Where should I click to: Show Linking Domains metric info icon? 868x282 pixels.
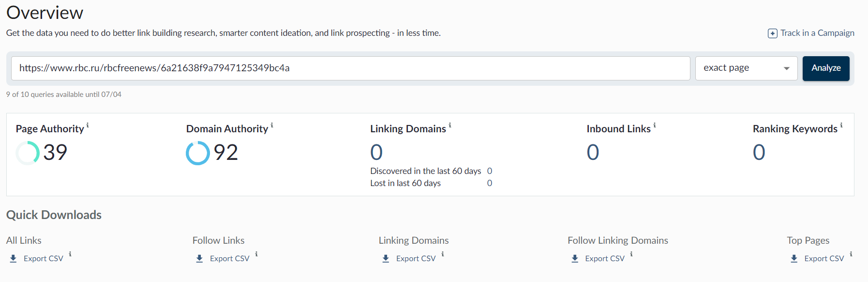point(450,125)
